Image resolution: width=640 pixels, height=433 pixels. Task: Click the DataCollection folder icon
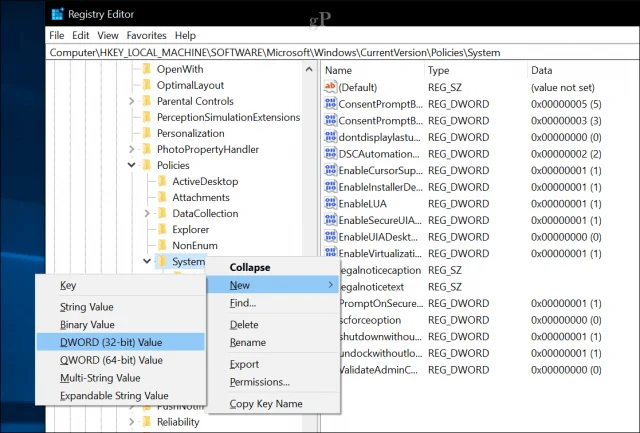162,213
